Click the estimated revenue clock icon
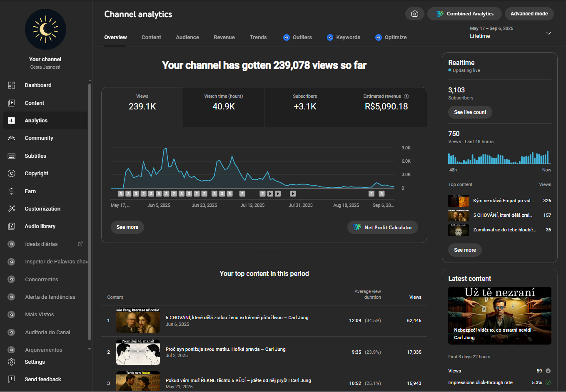This screenshot has height=392, width=566. pyautogui.click(x=406, y=97)
